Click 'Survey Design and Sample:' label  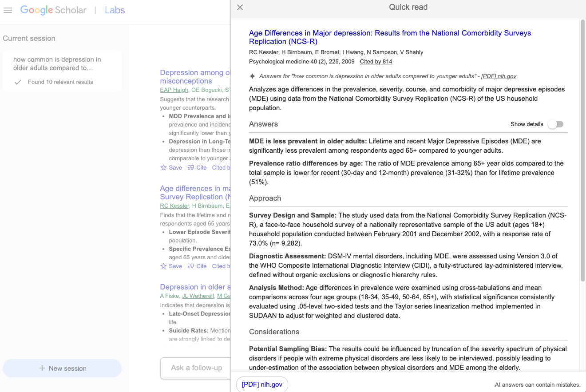click(293, 215)
